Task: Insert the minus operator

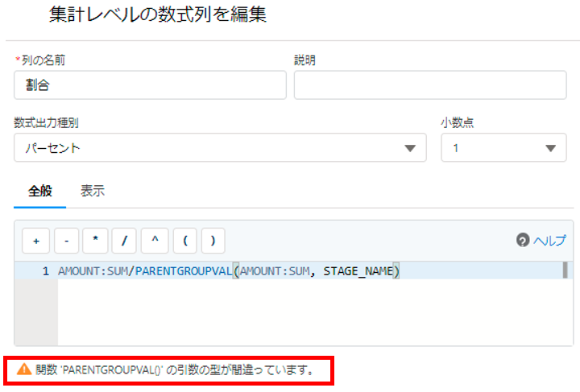Action: (67, 241)
